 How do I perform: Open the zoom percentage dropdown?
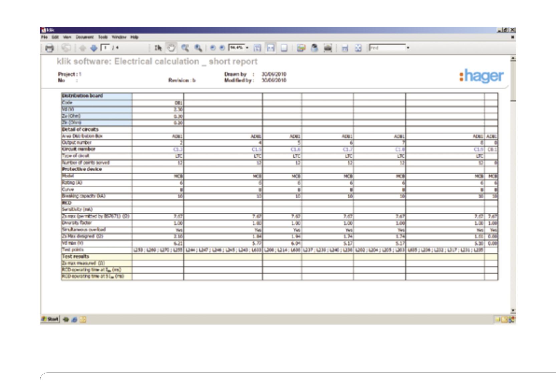(247, 48)
